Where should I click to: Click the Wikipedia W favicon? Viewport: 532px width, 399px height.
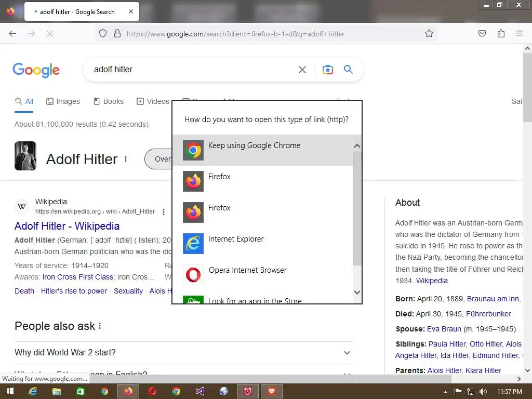click(22, 206)
